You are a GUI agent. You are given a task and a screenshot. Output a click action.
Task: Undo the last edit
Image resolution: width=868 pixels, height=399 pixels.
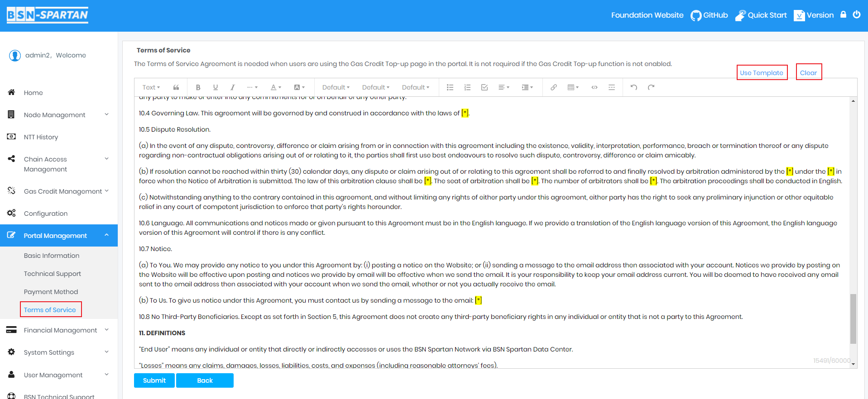click(x=633, y=87)
